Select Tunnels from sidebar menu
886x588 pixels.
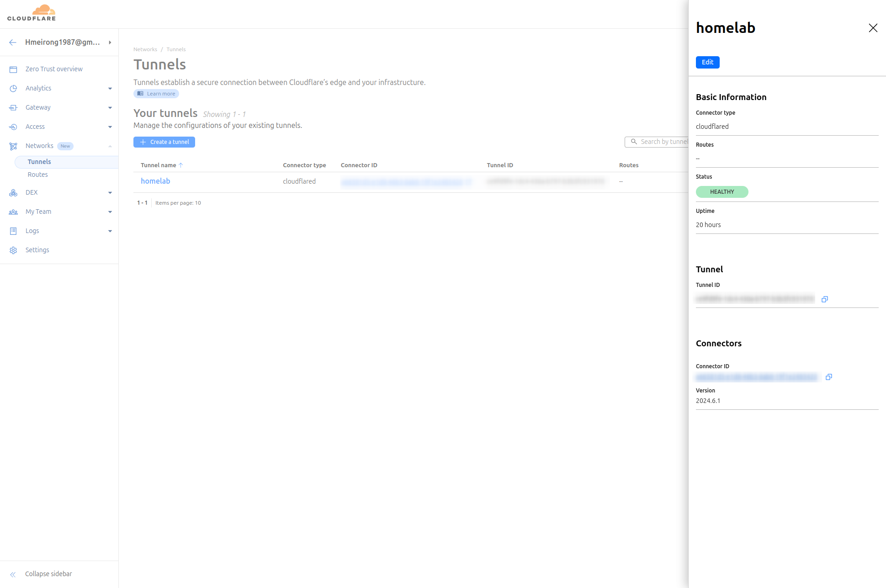(38, 161)
